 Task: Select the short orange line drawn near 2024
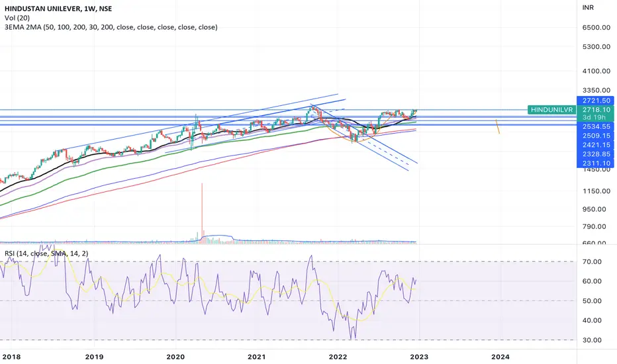(x=498, y=126)
